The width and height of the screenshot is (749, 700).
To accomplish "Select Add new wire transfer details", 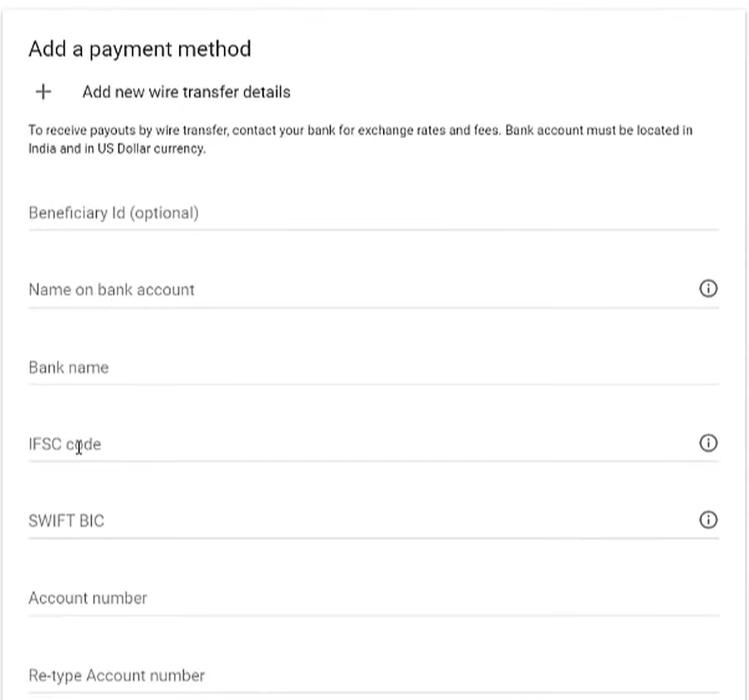I will point(187,92).
